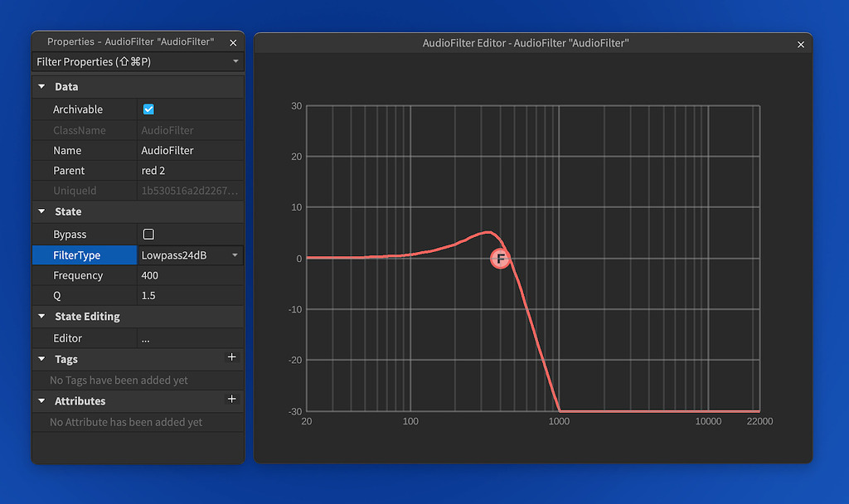The width and height of the screenshot is (849, 504).
Task: Collapse the Attributes section
Action: 41,400
